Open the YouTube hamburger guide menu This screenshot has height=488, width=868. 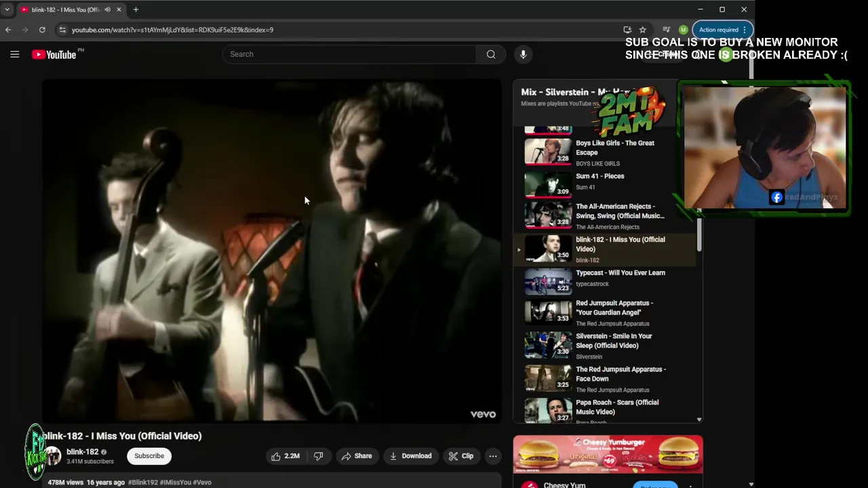pos(14,54)
